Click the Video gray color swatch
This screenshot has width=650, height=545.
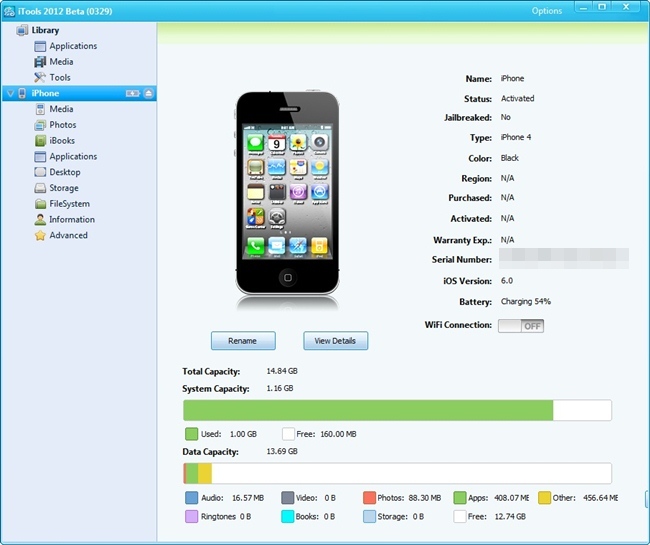tap(287, 498)
